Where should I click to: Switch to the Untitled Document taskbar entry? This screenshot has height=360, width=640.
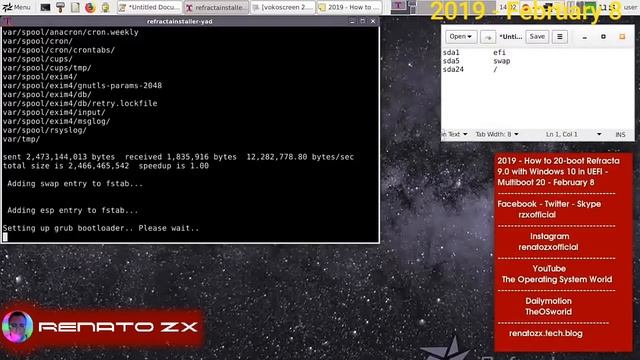(149, 7)
